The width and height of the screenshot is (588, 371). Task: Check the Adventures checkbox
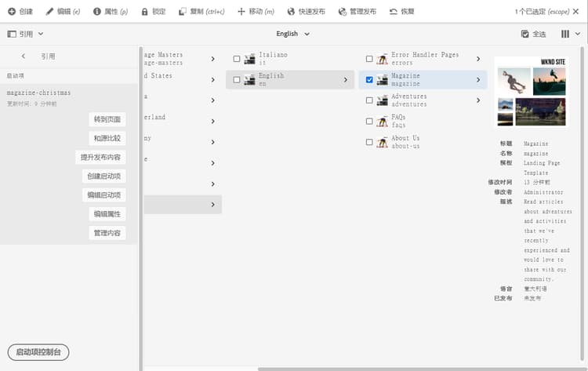tap(369, 100)
